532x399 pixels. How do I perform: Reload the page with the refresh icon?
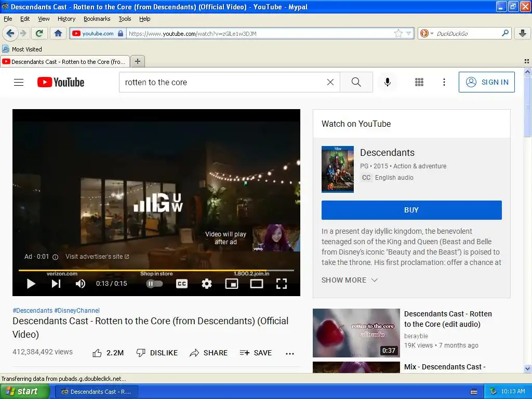pyautogui.click(x=39, y=33)
